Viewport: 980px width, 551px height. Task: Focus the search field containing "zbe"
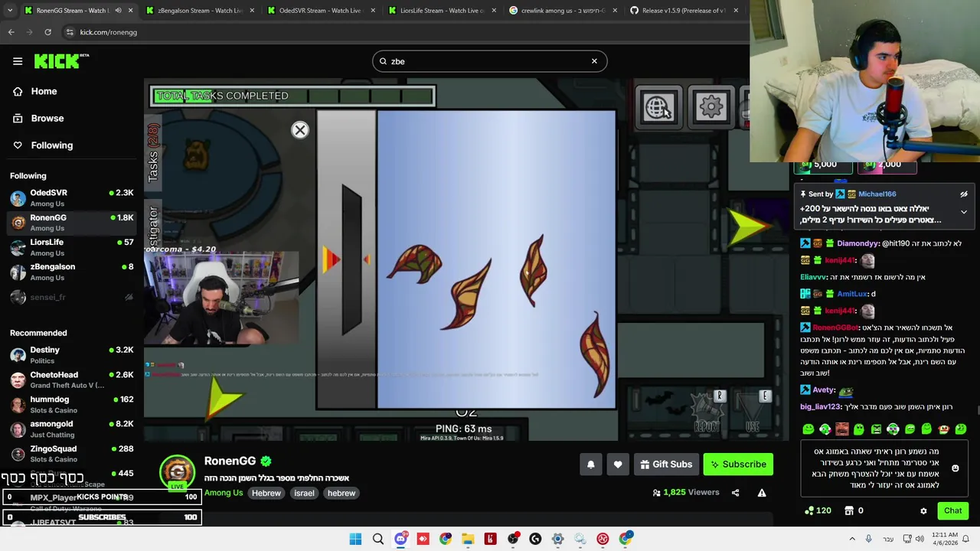click(x=489, y=61)
